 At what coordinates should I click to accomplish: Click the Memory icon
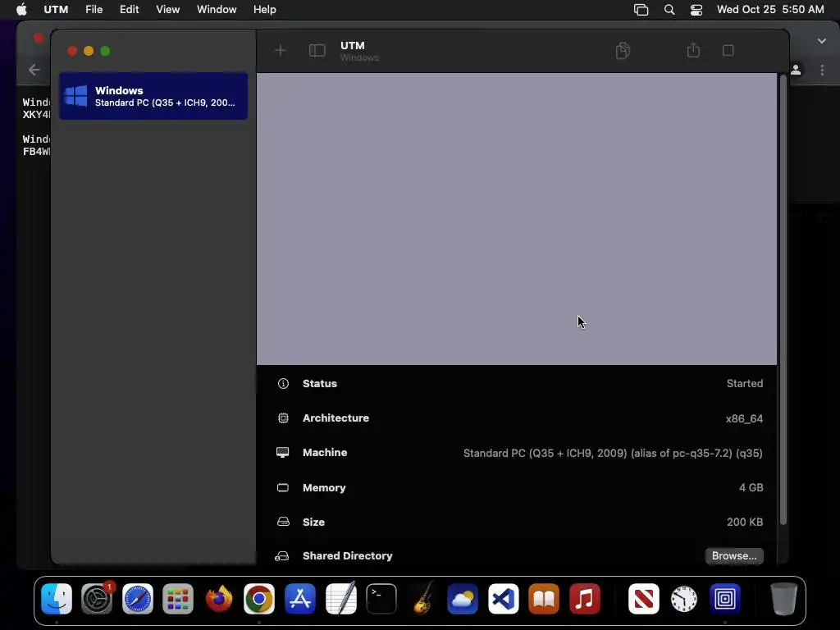tap(282, 487)
